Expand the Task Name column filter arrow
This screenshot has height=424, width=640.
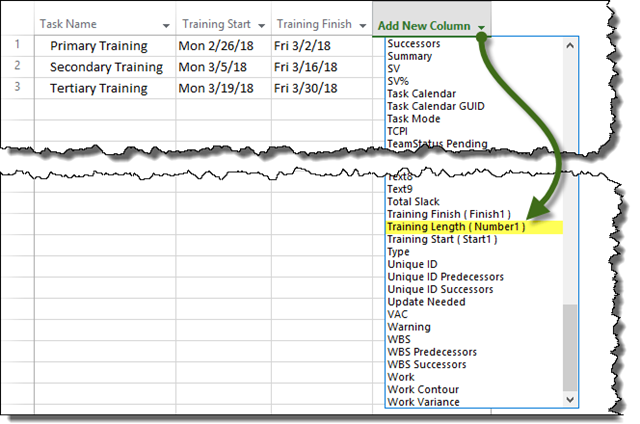(x=163, y=25)
